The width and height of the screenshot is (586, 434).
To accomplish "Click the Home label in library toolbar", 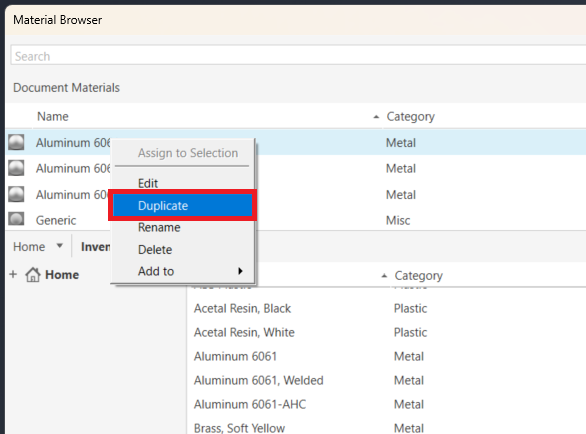I will pos(29,247).
